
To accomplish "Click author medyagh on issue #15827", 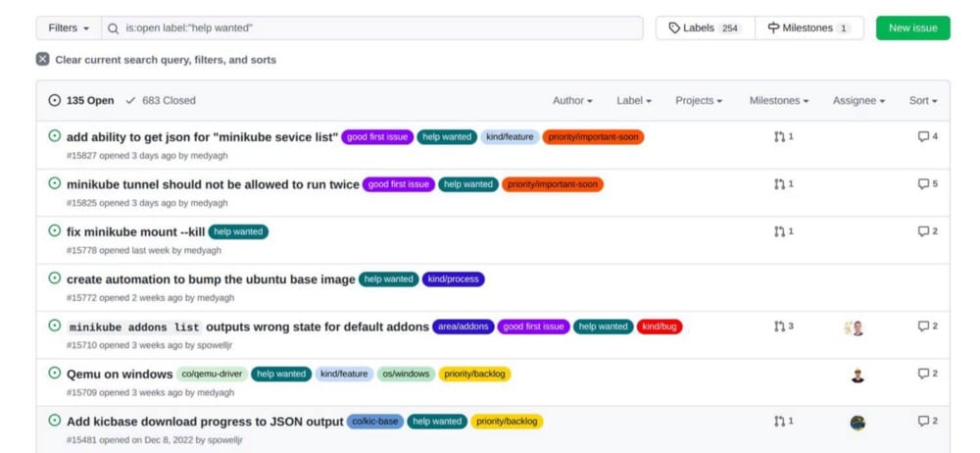I will 209,155.
